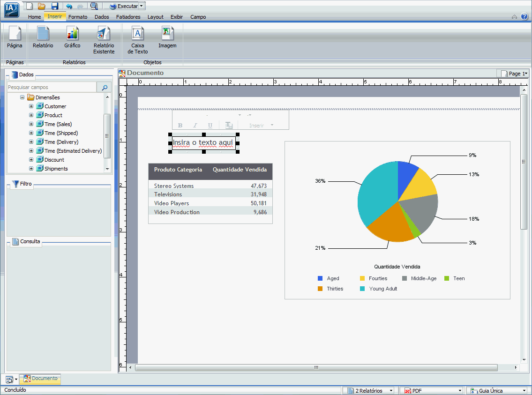Open the Executar dropdown arrow
Viewport: 532px width, 395px height.
coord(142,6)
